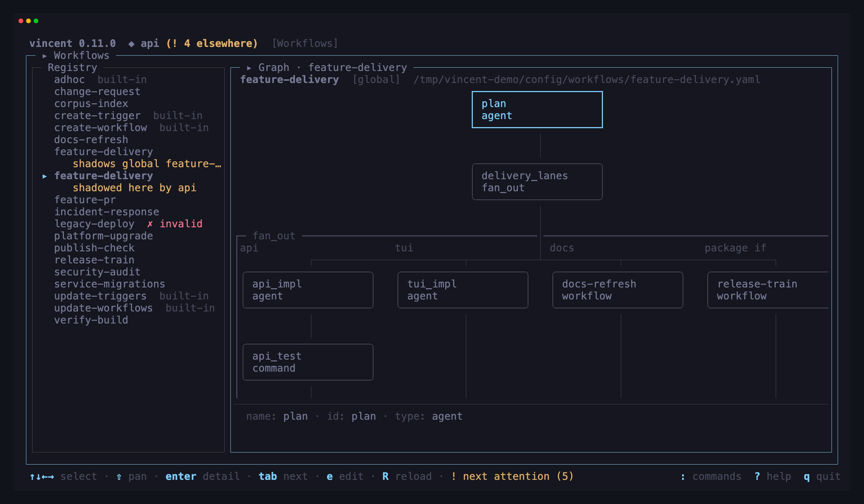Select the docs-refresh registry entry
The width and height of the screenshot is (864, 504).
click(91, 140)
